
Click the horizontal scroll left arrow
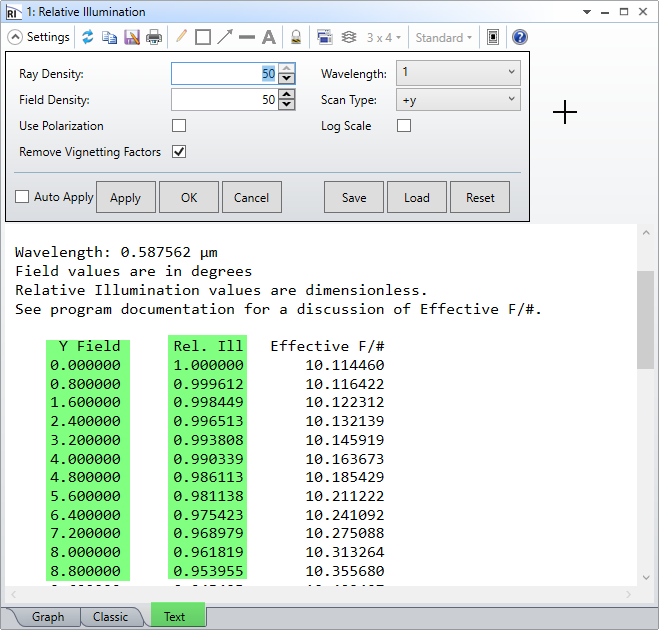tap(13, 594)
